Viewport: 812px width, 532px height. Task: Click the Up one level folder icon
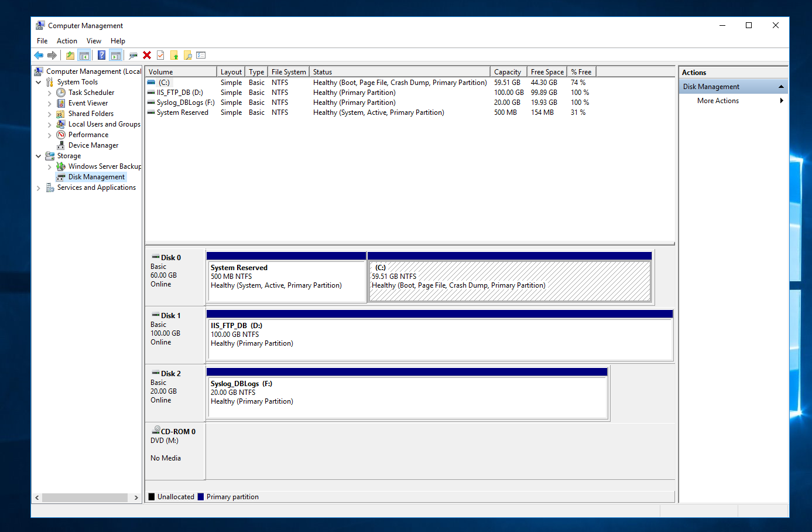(70, 55)
